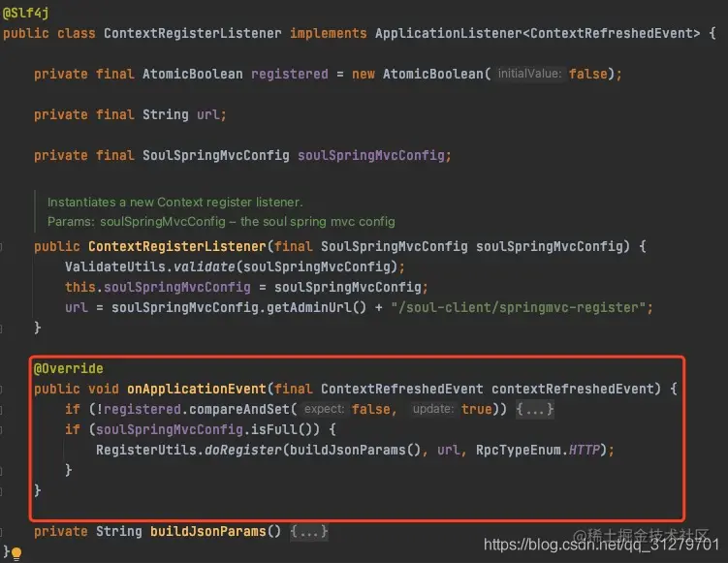Screen dimensions: 728x563
Task: Click the ValidateUtils class reference
Action: 115,266
